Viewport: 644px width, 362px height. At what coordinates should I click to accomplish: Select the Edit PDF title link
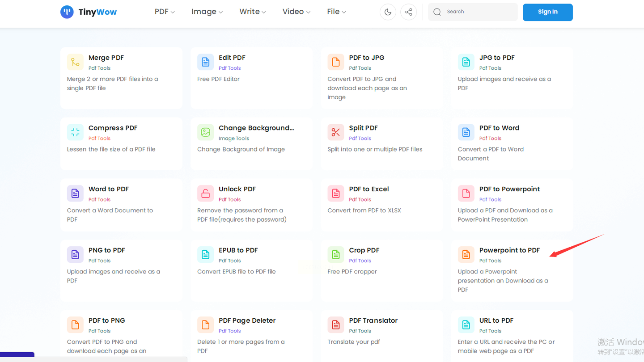[232, 58]
